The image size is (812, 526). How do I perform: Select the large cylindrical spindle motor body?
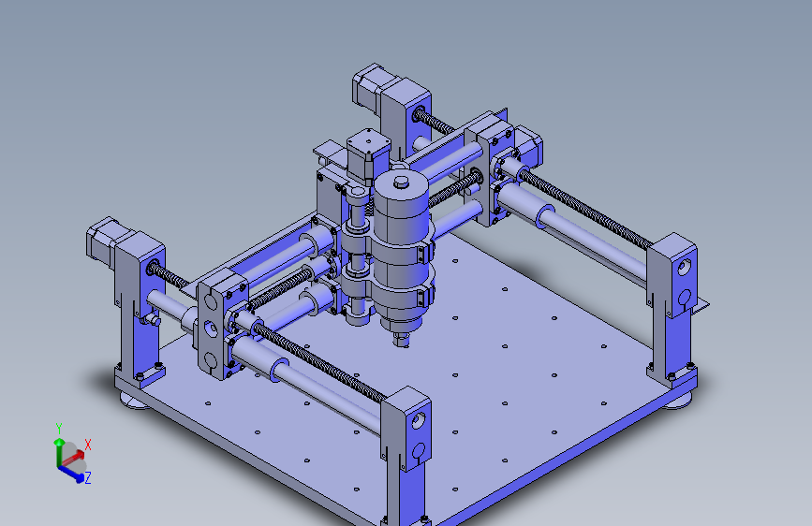coord(403,249)
